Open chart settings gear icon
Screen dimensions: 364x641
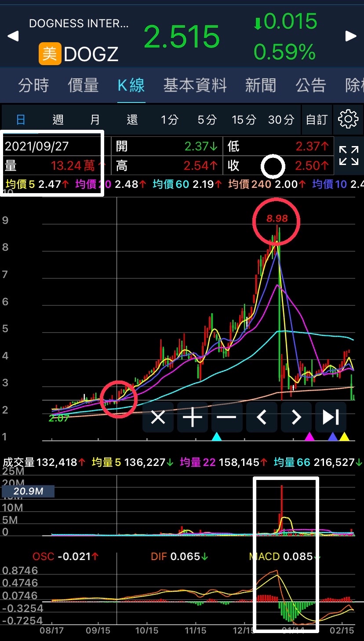(348, 119)
